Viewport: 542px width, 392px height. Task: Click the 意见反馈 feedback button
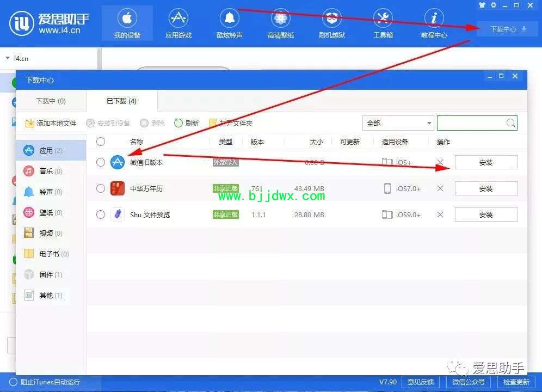(x=421, y=382)
